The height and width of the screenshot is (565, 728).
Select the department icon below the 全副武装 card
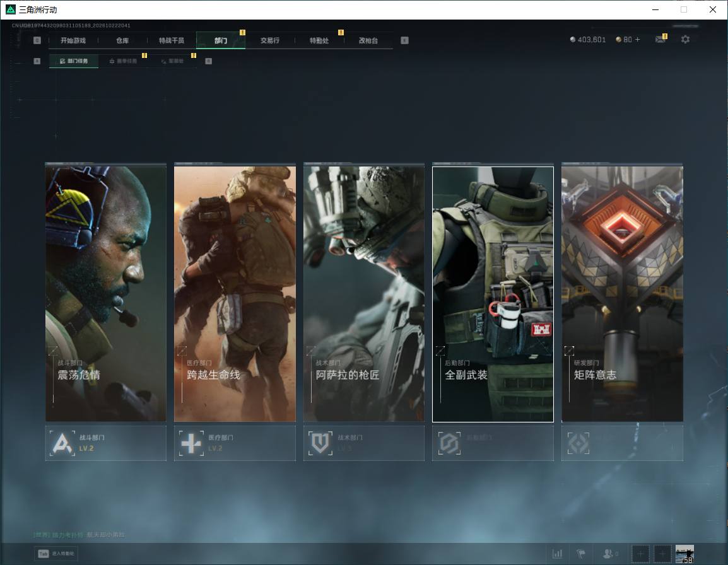point(449,443)
